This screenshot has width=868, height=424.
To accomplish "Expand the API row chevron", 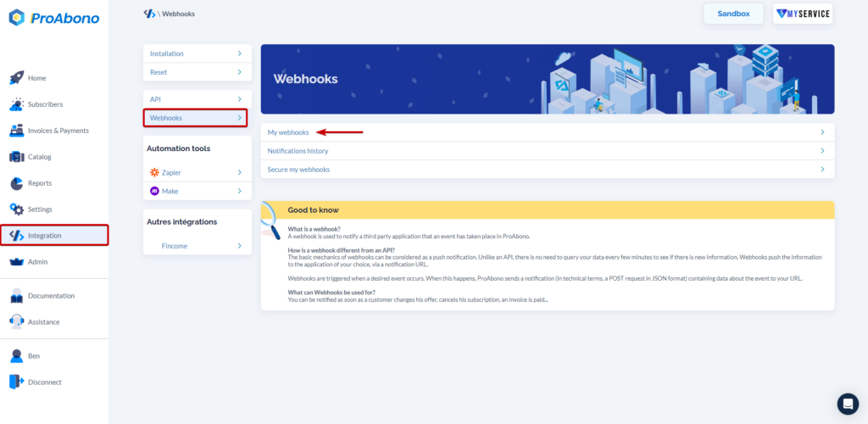I will pyautogui.click(x=240, y=99).
